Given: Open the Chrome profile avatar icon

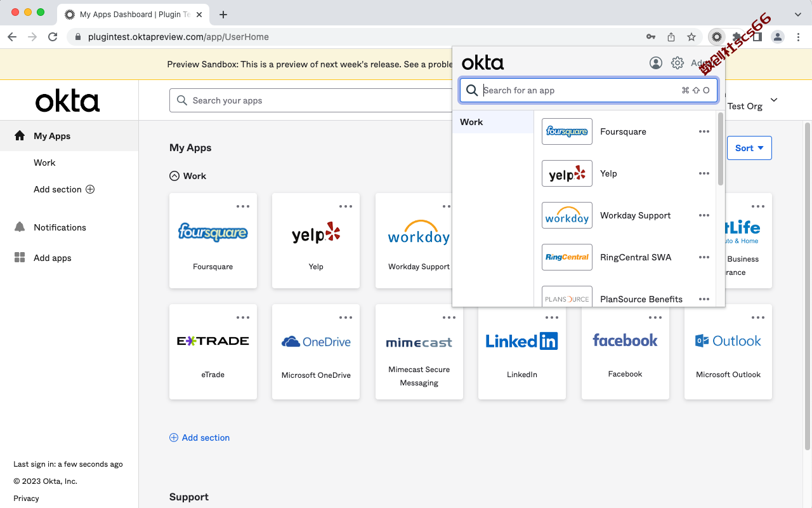Looking at the screenshot, I should [778, 37].
